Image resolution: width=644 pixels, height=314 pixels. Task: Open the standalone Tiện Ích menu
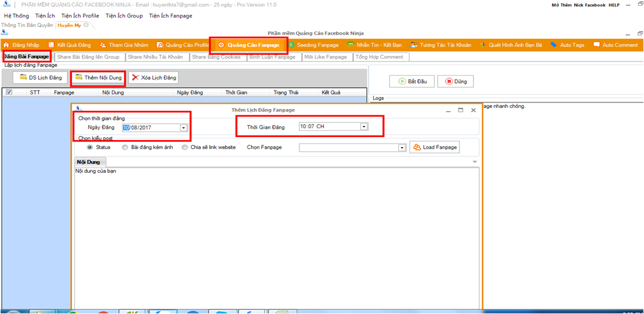point(45,16)
